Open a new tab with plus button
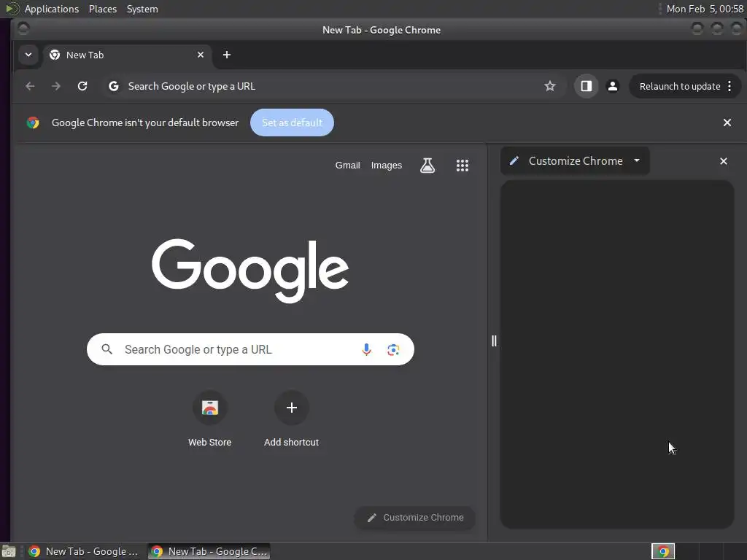Screen dimensions: 747x560 [227, 55]
